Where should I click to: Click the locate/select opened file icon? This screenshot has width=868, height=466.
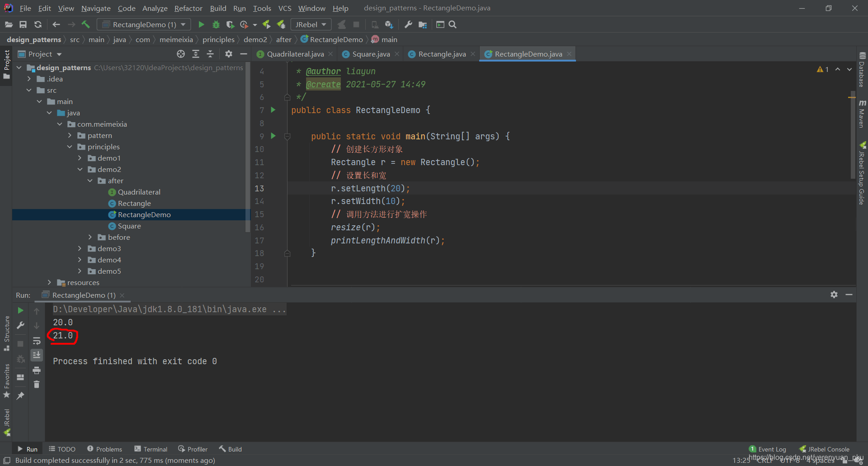[x=181, y=54]
